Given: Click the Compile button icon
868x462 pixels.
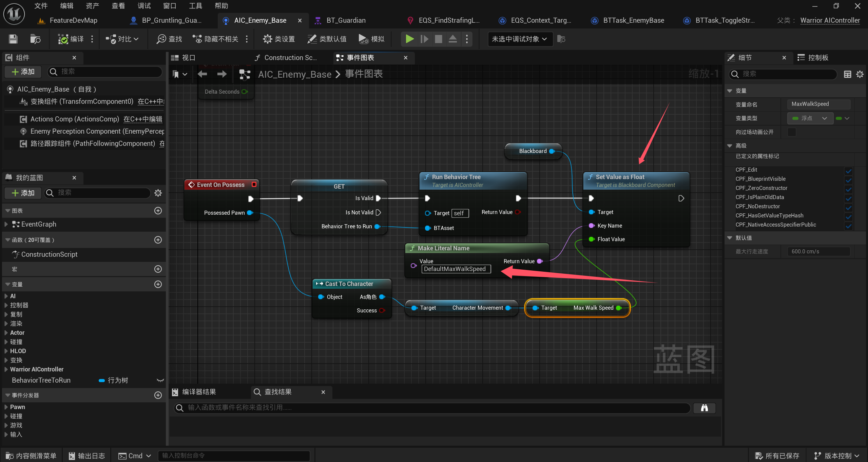Looking at the screenshot, I should coord(63,39).
